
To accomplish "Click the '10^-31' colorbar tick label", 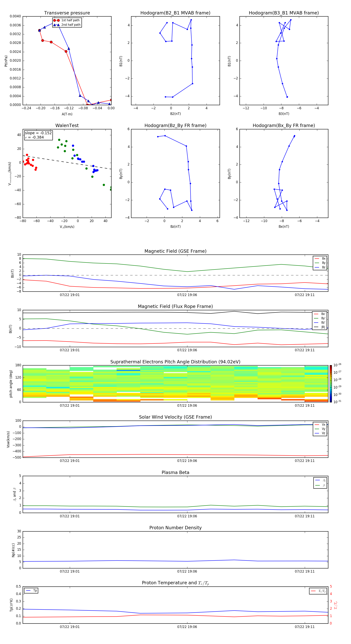I will (x=337, y=402).
